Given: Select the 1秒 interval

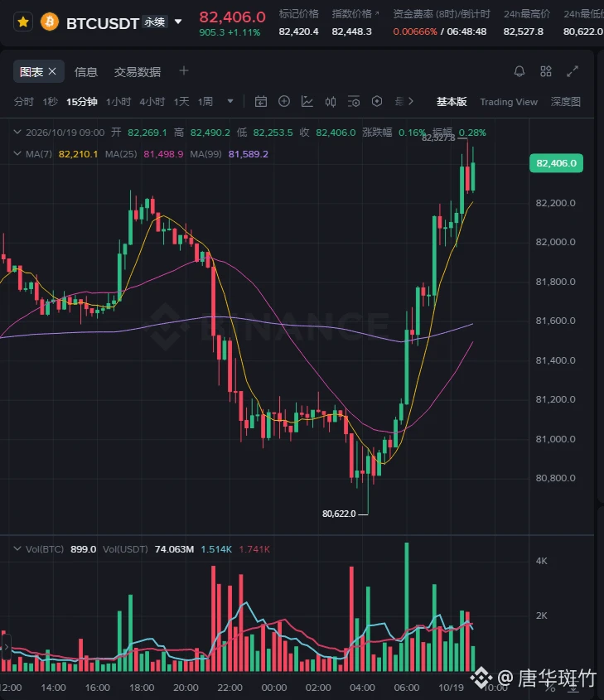Looking at the screenshot, I should (x=50, y=102).
